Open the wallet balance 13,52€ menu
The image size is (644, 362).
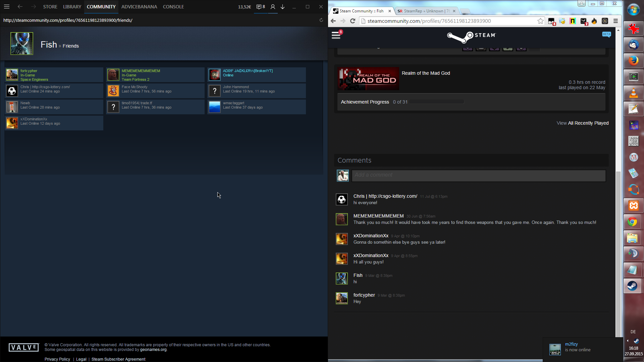pyautogui.click(x=244, y=7)
